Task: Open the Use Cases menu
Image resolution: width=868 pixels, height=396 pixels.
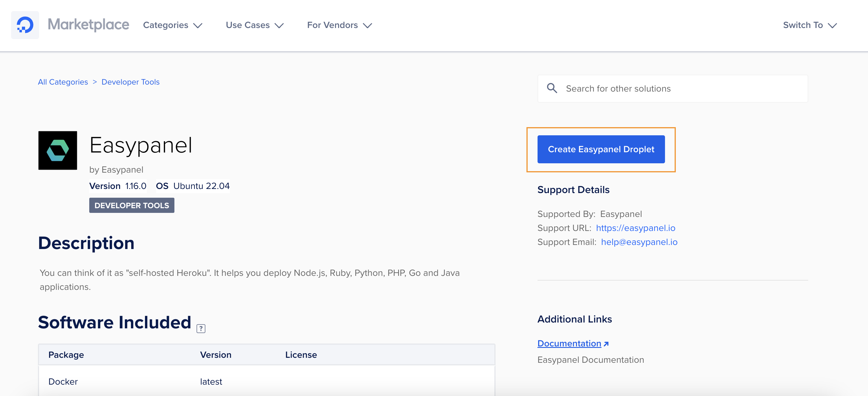Action: 255,25
